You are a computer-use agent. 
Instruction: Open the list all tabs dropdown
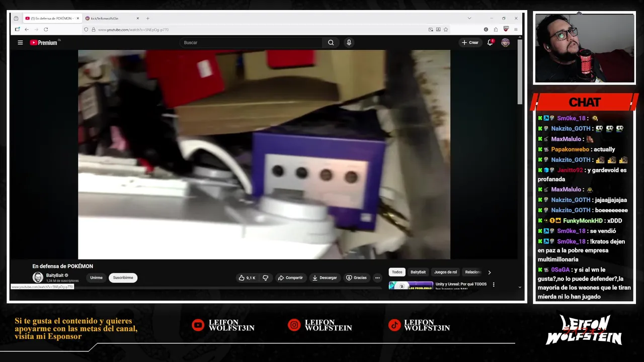tap(469, 18)
